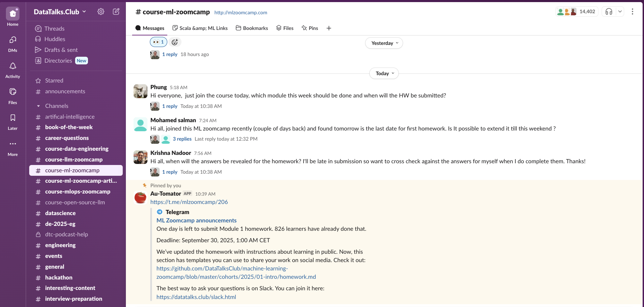Collapse the Channels section
Viewport: 644px width, 307px height.
pos(39,106)
